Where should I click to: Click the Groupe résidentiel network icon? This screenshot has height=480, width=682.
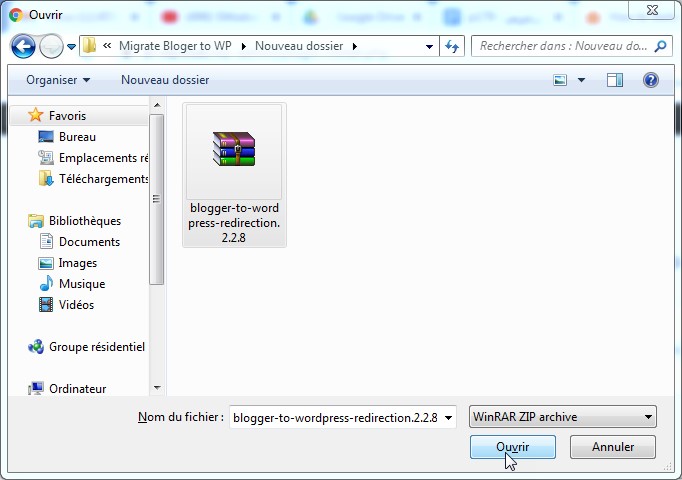[36, 347]
